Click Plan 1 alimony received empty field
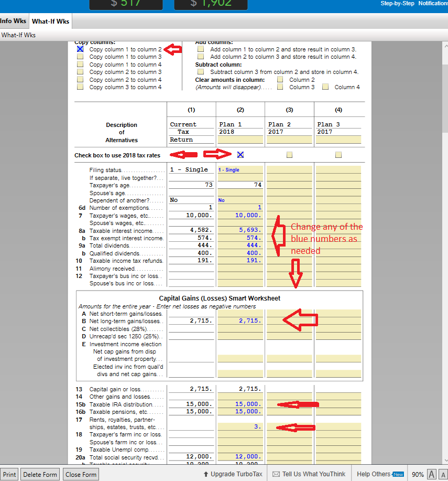This screenshot has width=448, height=481. (x=240, y=268)
